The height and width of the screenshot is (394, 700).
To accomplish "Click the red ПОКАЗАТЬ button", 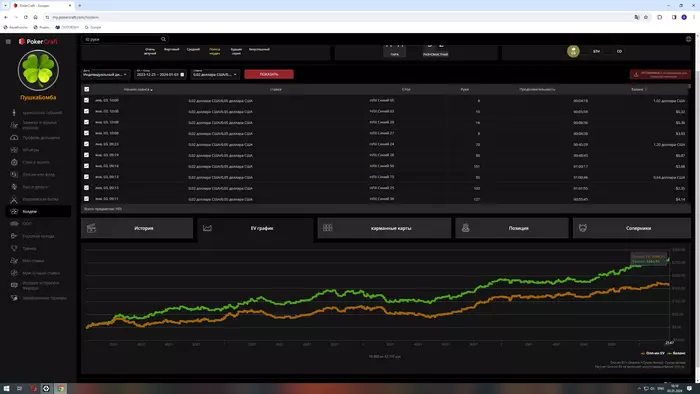I will coord(269,74).
